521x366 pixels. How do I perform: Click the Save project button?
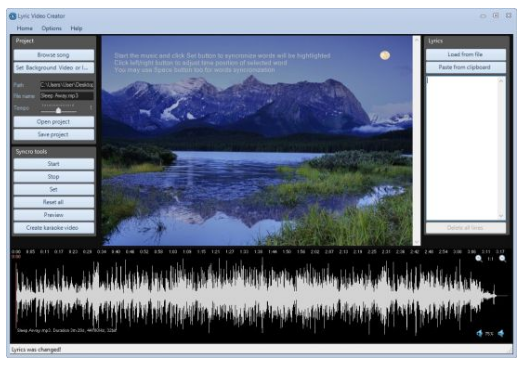[54, 134]
